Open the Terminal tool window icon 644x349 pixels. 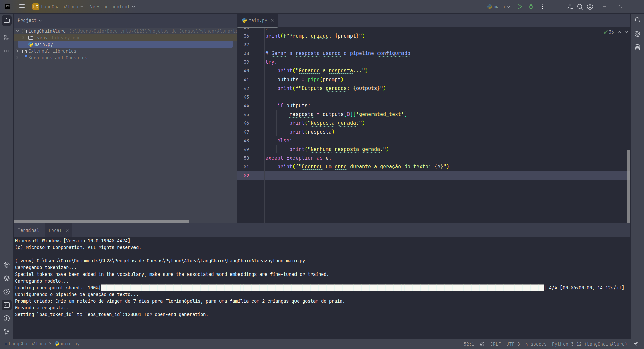click(x=7, y=305)
